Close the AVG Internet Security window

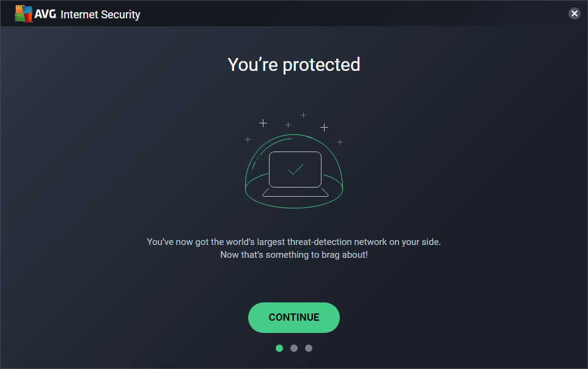[574, 13]
